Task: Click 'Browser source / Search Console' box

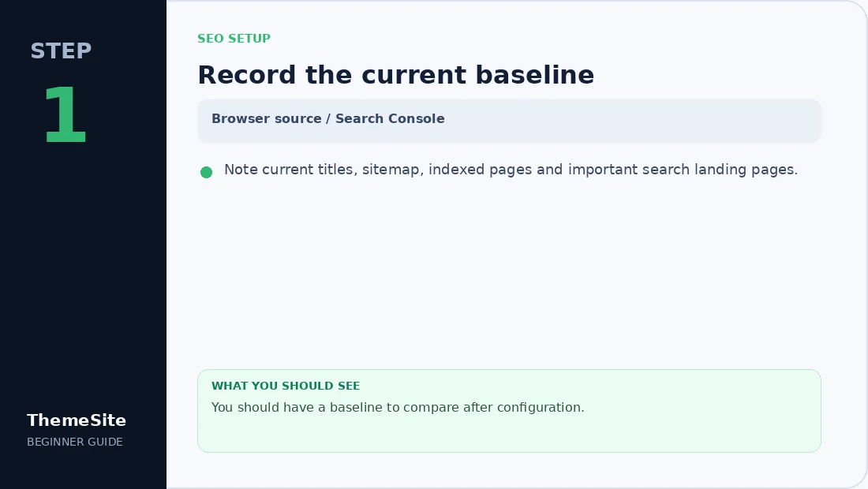Action: [x=509, y=121]
